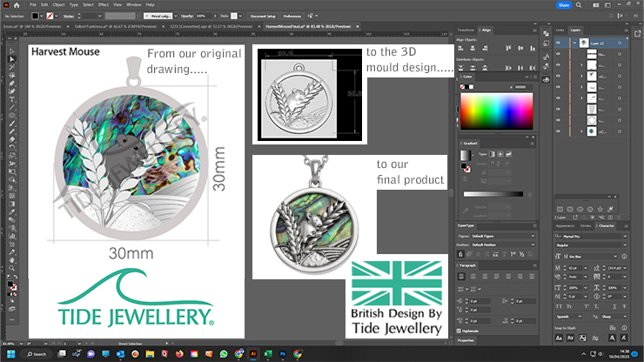Click the Small Caps (Tr) button

pos(569,306)
